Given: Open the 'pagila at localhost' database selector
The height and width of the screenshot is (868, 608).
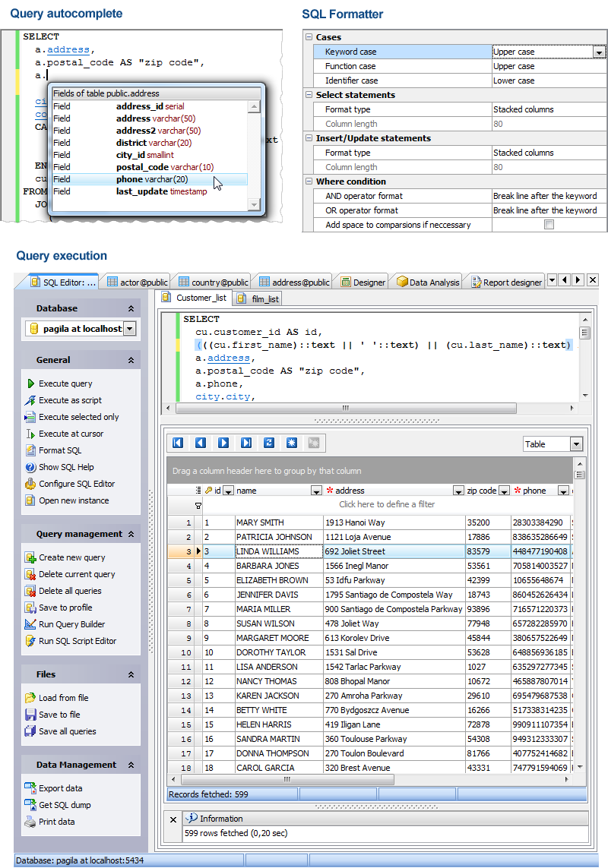Looking at the screenshot, I should (x=81, y=329).
